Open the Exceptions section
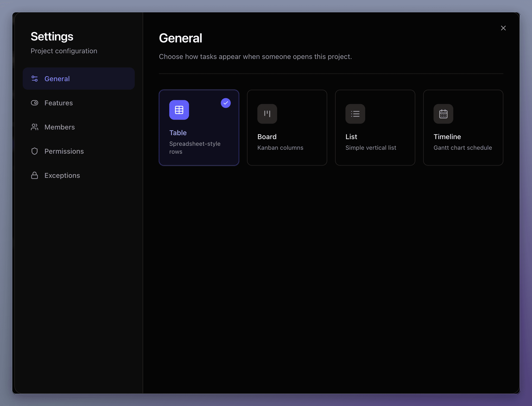Viewport: 532px width, 406px height. pyautogui.click(x=78, y=175)
